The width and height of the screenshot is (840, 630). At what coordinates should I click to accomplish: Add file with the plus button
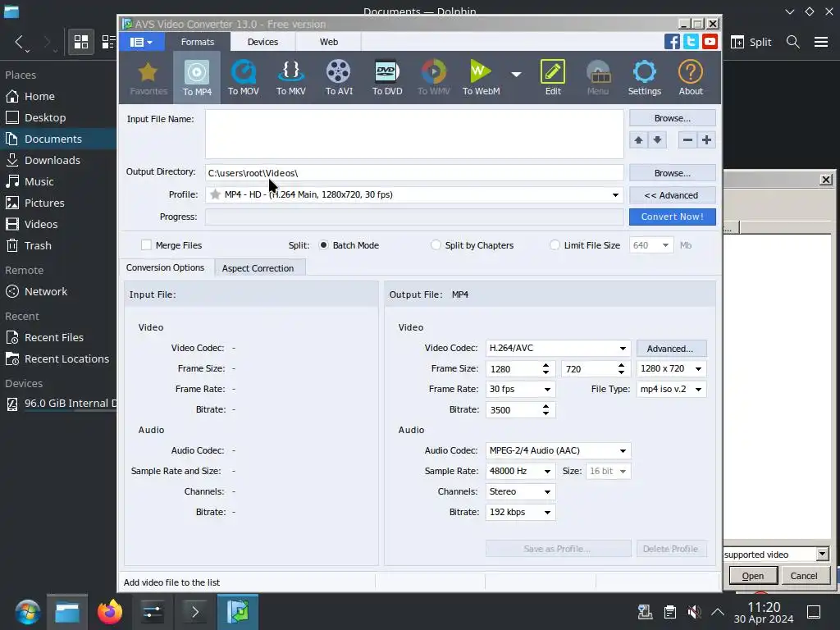(706, 140)
